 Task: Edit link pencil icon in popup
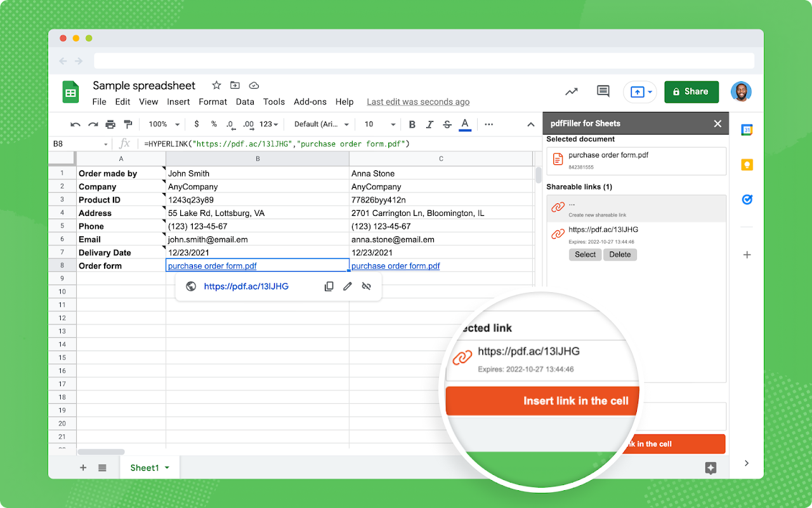(348, 286)
